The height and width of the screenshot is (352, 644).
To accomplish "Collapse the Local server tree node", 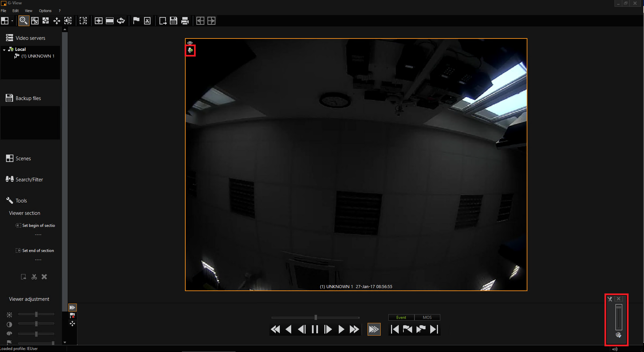I will pos(4,50).
